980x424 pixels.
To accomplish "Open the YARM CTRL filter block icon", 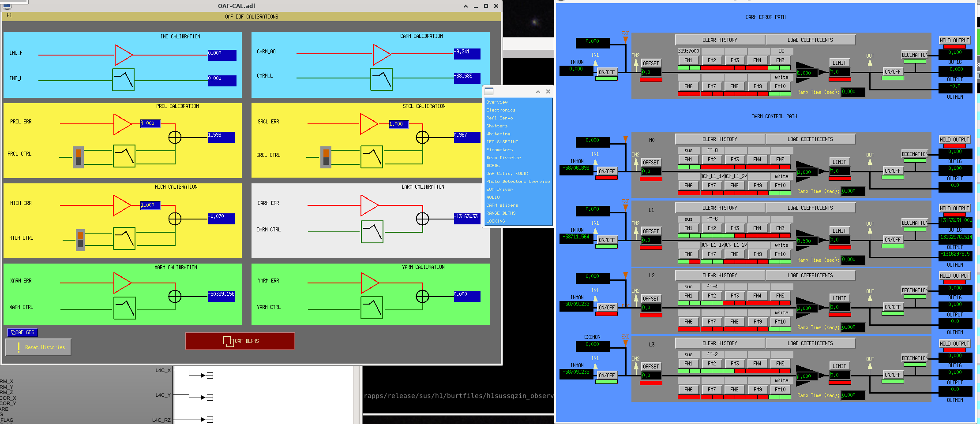I will pos(372,308).
